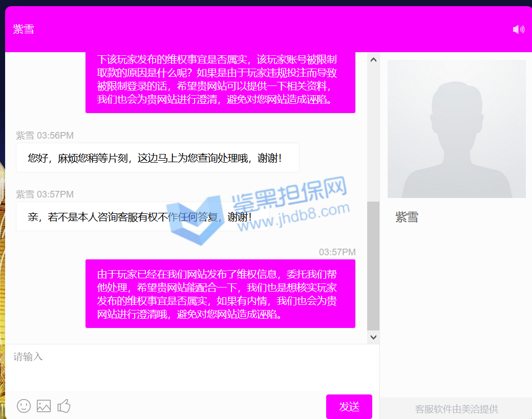Click the 紫雪 title in header bar
The width and height of the screenshot is (532, 419).
pyautogui.click(x=24, y=29)
